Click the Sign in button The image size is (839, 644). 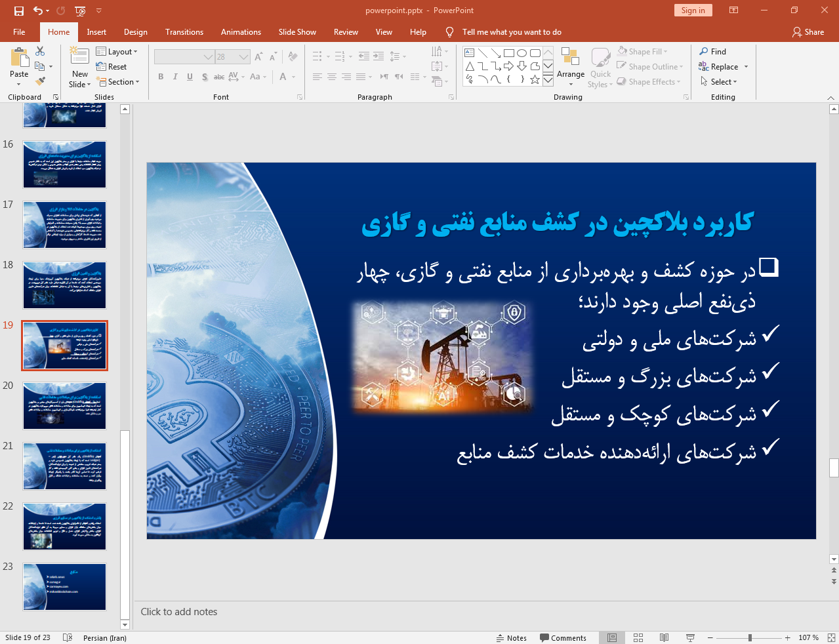pos(693,10)
